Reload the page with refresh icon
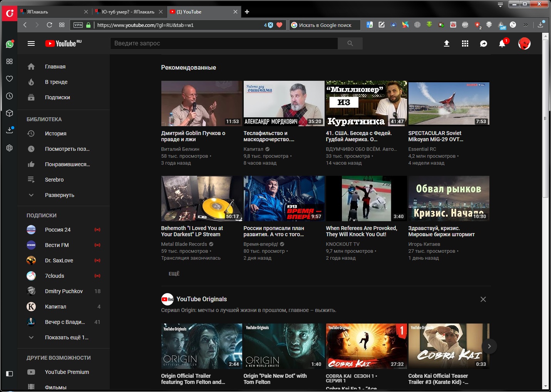This screenshot has width=551, height=392. tap(49, 25)
